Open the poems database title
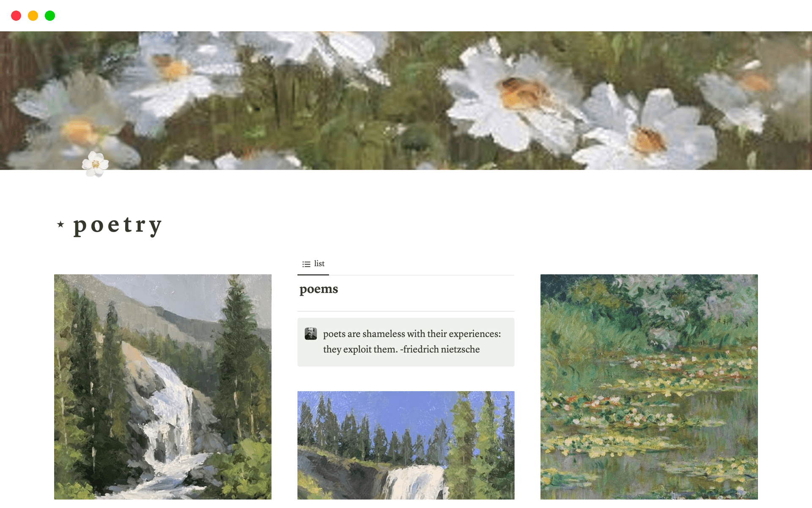 click(319, 289)
